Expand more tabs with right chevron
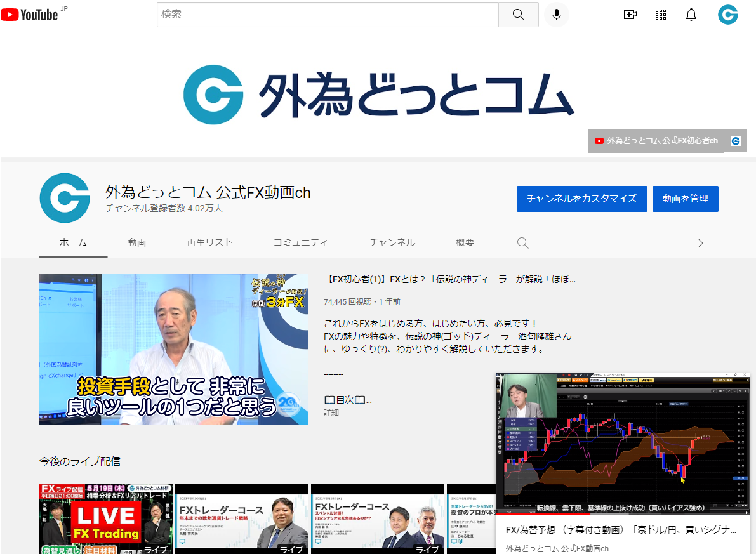Viewport: 756px width, 554px height. click(x=701, y=243)
